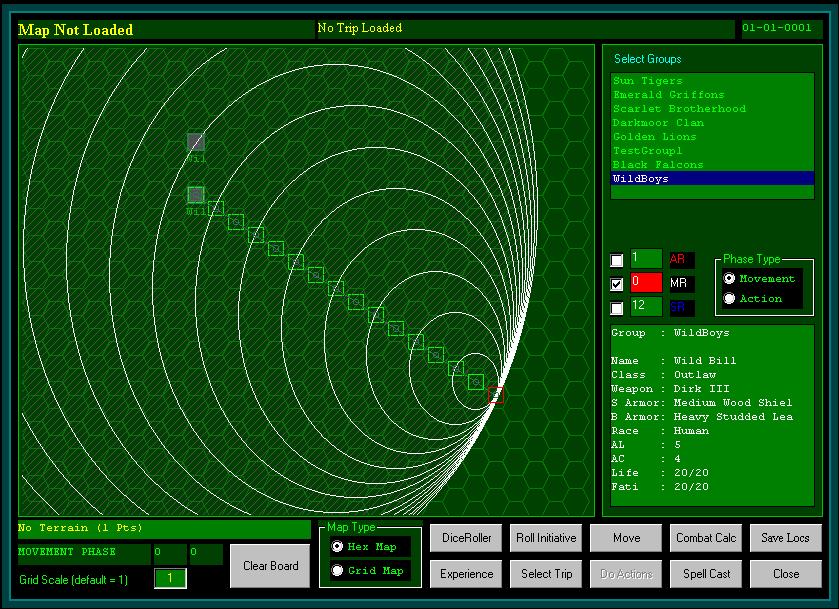
Task: Switch phase type to Action
Action: click(x=729, y=299)
